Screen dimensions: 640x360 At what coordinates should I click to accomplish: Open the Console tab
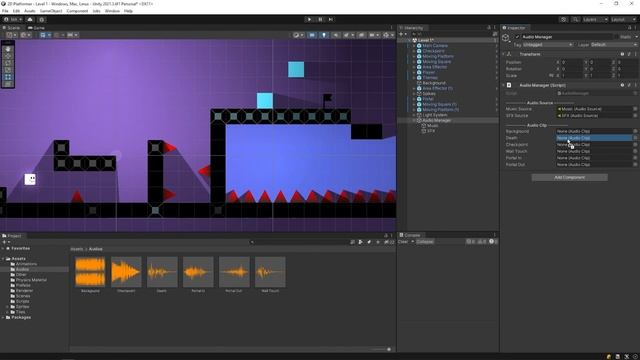pyautogui.click(x=410, y=235)
